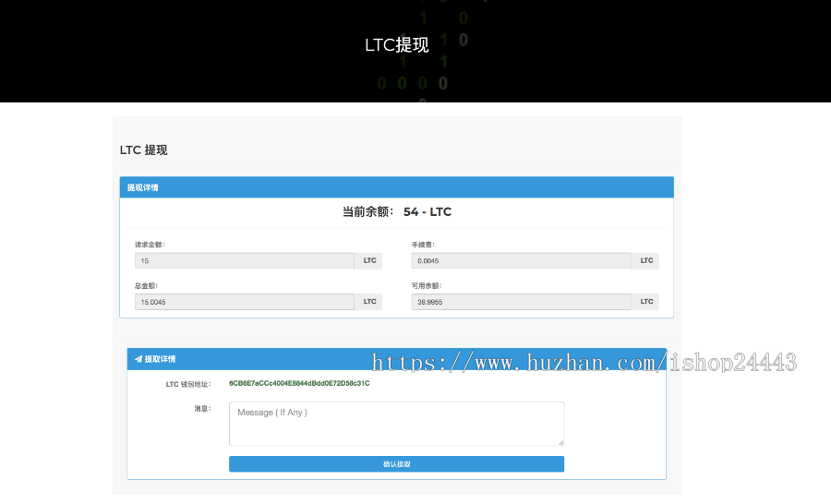
Task: Click the 可用余额 field showing 38.9955
Action: 521,302
